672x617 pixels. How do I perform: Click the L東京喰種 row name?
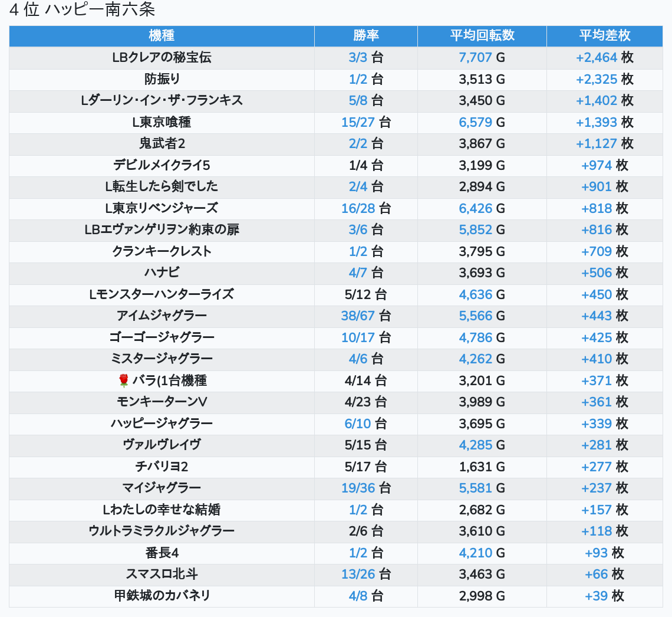pyautogui.click(x=162, y=122)
